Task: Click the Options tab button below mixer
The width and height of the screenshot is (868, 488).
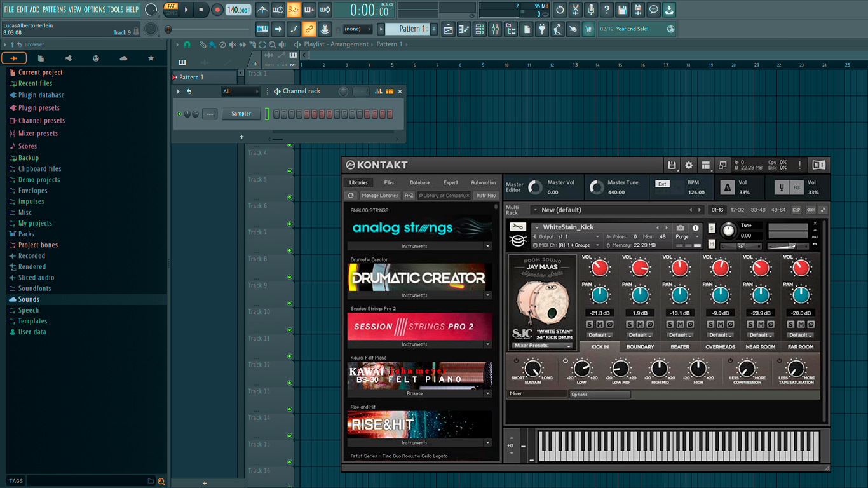Action: coord(600,395)
